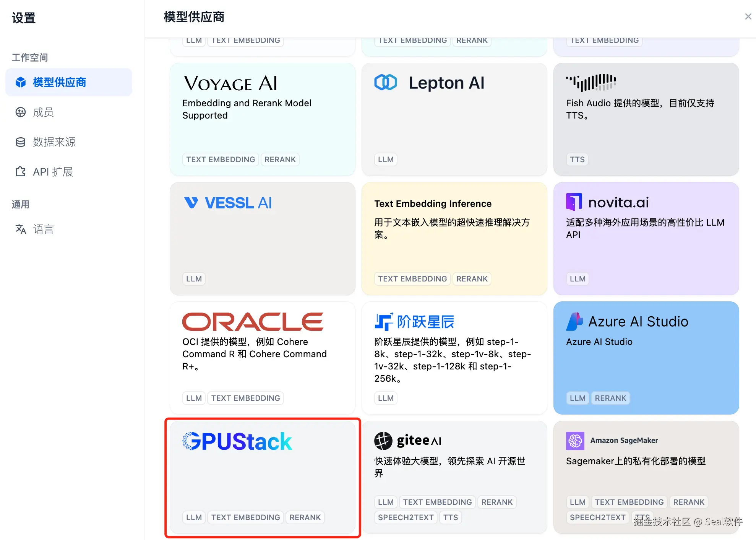Click the 阶跃星辰 logo icon

(x=383, y=322)
